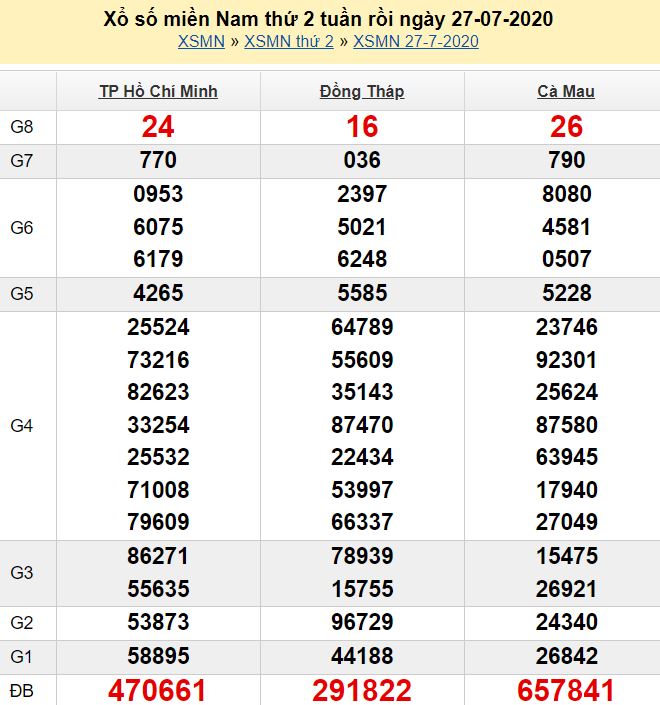This screenshot has width=660, height=705.
Task: Select G4 number 25624
Action: pos(566,392)
